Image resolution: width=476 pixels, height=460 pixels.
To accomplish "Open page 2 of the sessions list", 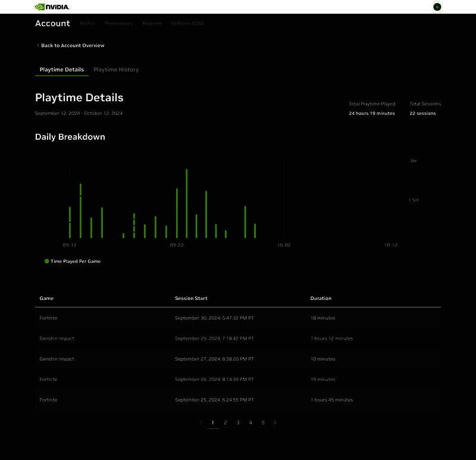I will pyautogui.click(x=226, y=421).
